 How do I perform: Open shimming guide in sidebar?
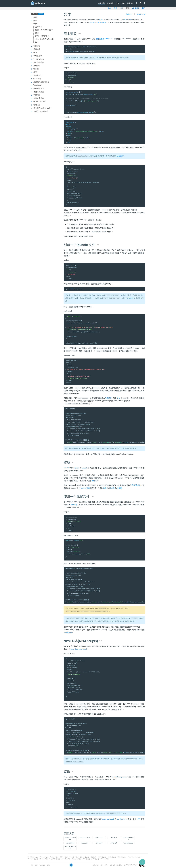37,79
